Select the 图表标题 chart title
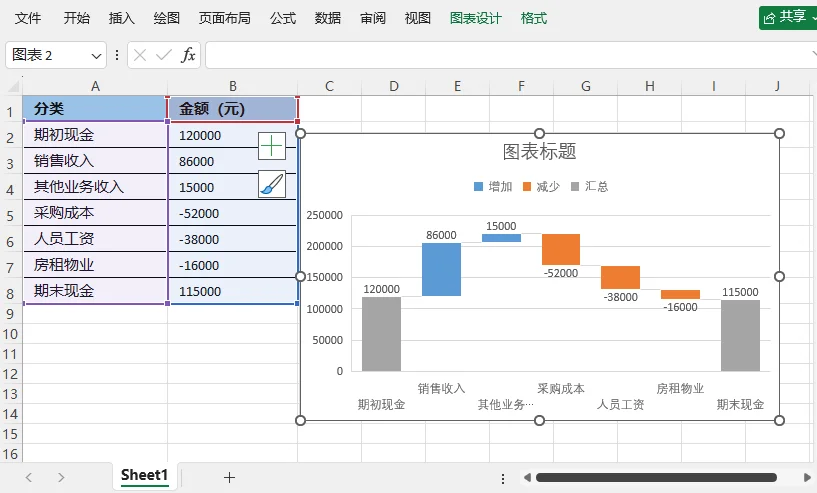Viewport: 817px width, 493px height. pyautogui.click(x=539, y=152)
